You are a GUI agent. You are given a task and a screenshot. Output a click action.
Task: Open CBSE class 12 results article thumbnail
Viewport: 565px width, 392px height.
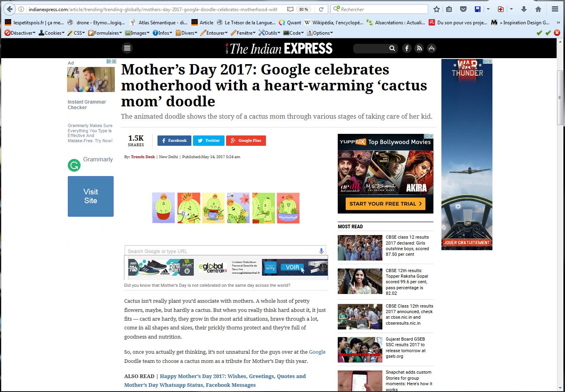tap(360, 248)
